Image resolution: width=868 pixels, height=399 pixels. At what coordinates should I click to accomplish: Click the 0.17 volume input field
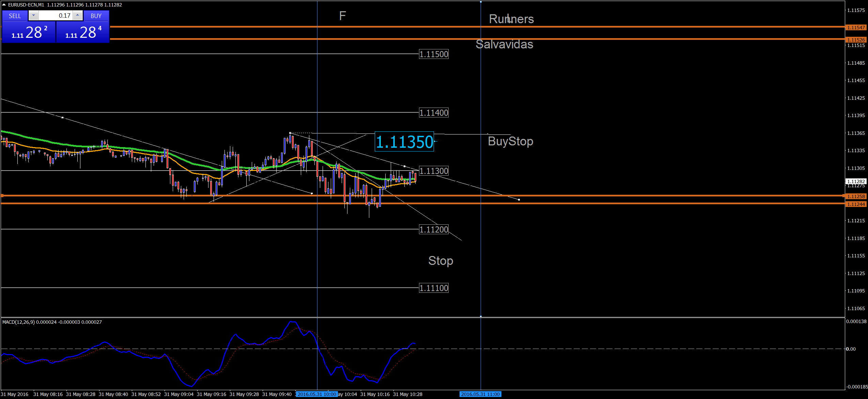tap(56, 16)
